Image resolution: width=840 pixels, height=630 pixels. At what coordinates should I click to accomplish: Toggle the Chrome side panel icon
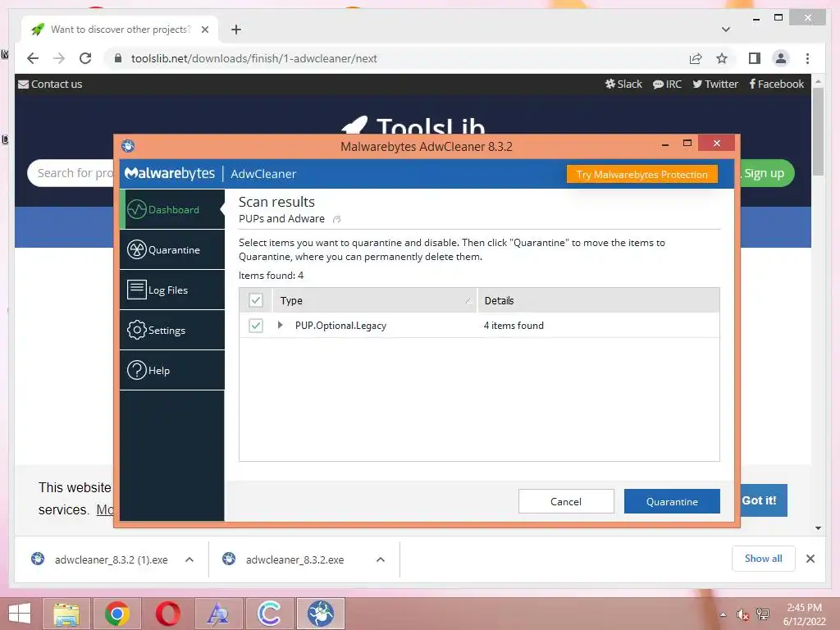755,58
